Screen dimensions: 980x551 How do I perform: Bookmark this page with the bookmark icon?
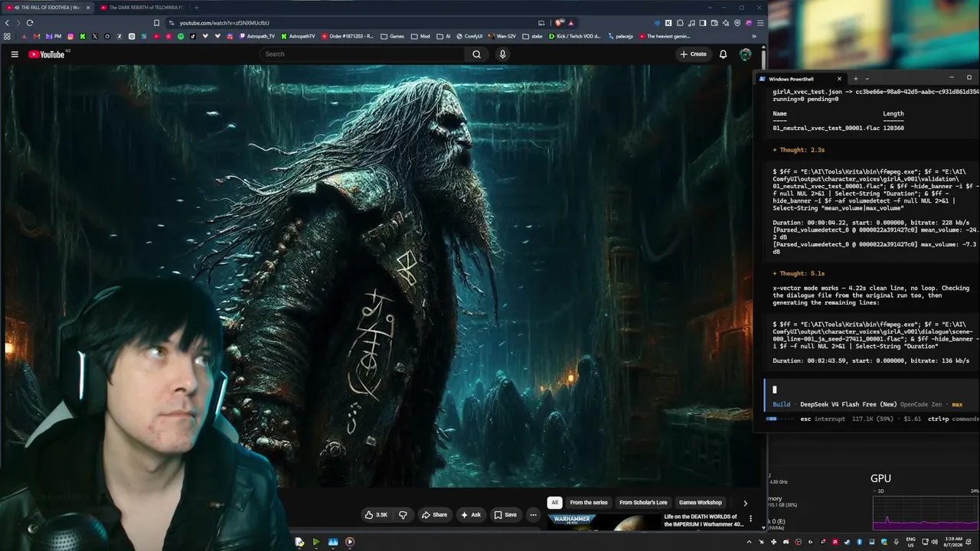[x=157, y=23]
